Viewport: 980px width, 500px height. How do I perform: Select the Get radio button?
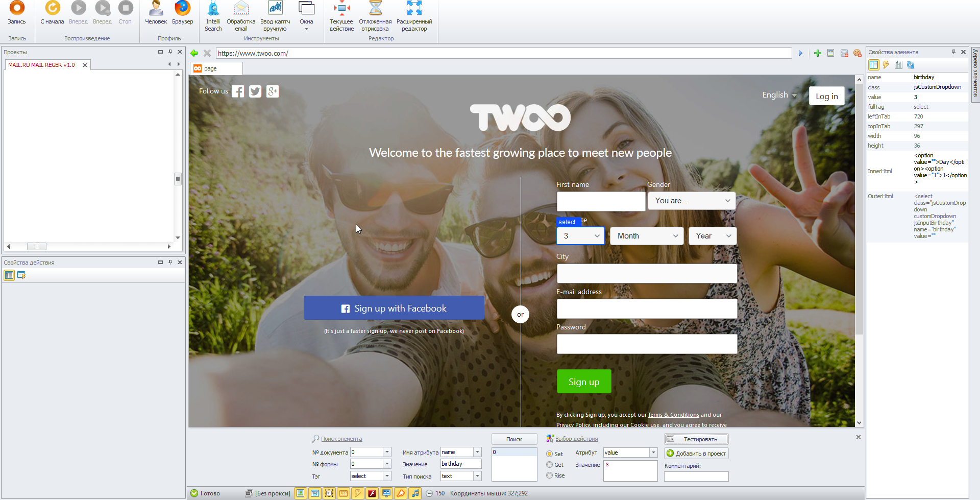[x=550, y=465]
